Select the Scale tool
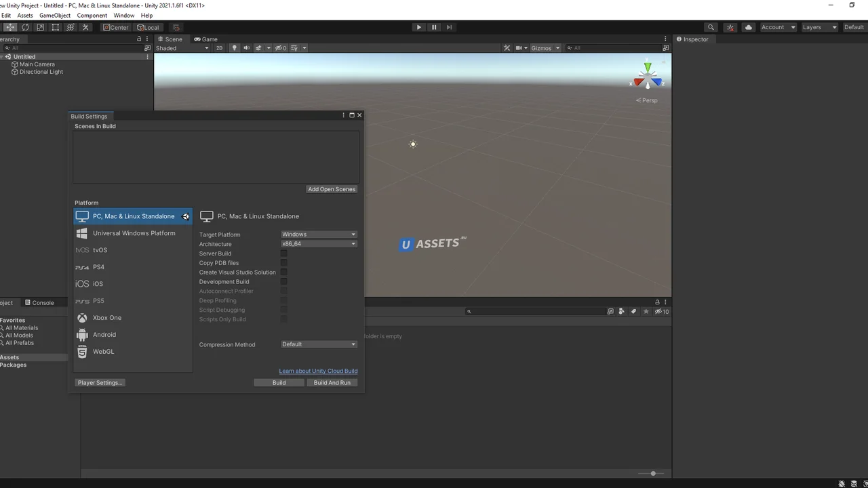 coord(40,27)
